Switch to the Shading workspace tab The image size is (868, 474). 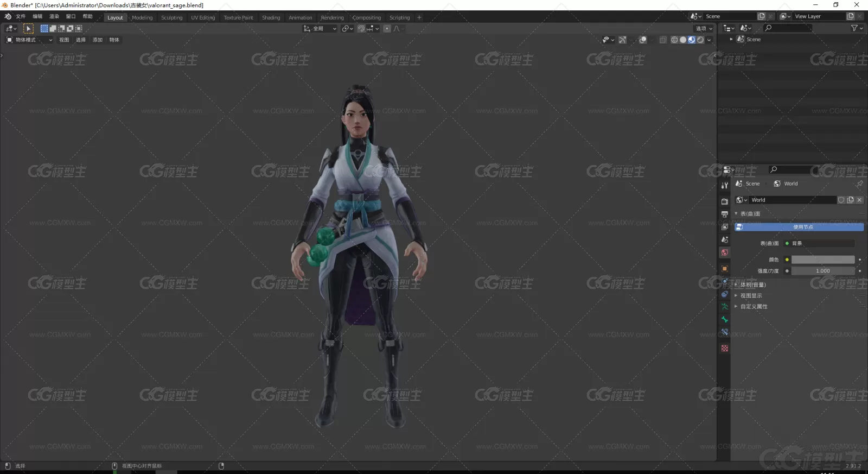pos(271,18)
